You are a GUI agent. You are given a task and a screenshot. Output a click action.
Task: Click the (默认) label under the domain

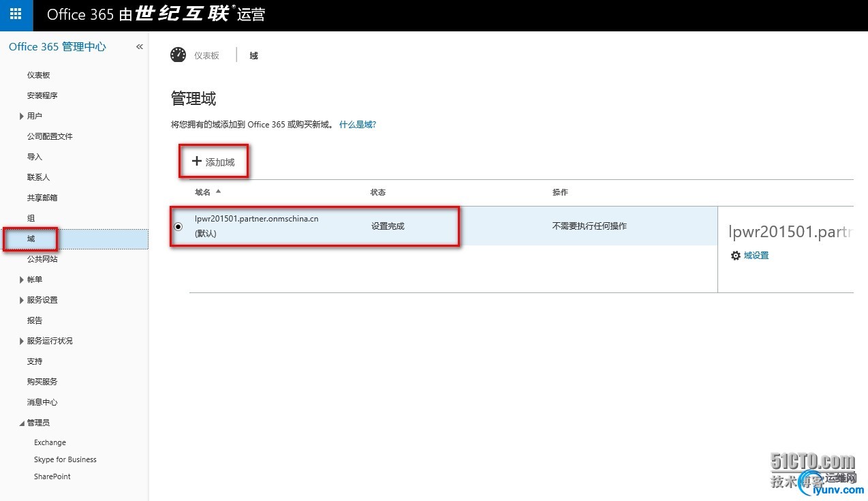(x=206, y=233)
